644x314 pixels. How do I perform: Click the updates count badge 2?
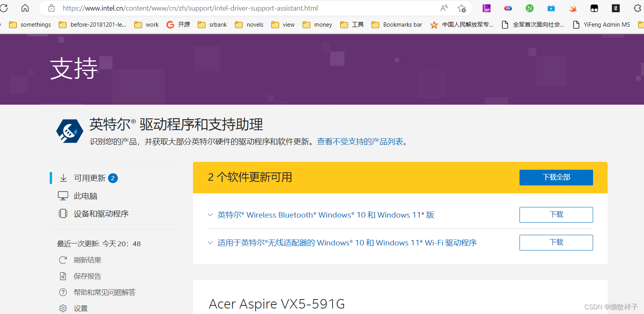point(113,178)
